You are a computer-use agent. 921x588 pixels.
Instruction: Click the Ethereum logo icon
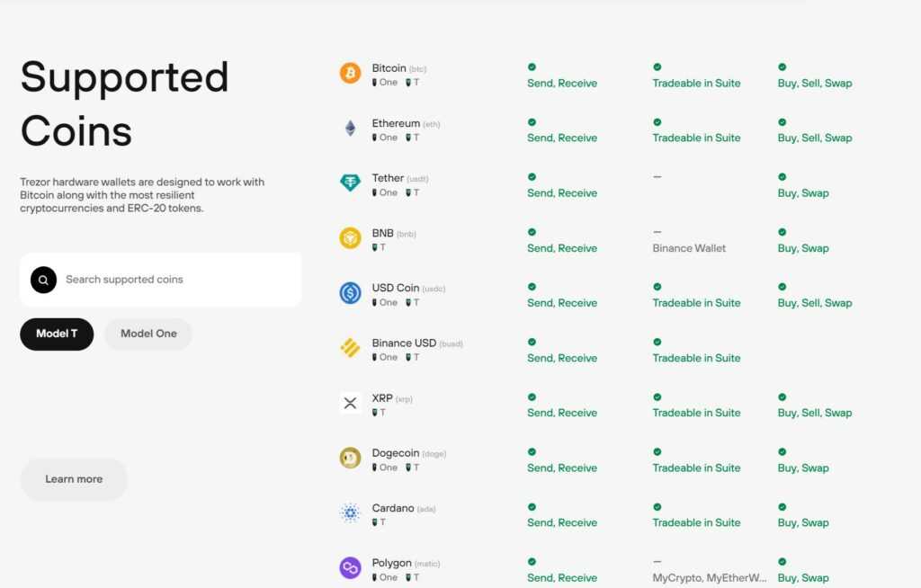coord(351,128)
